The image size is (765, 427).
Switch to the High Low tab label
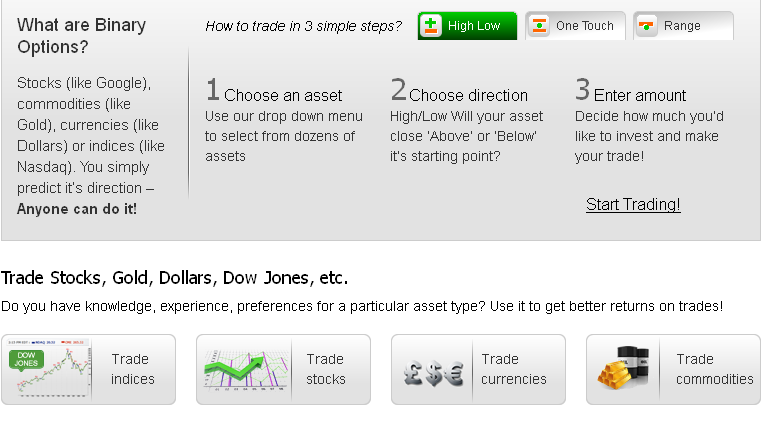point(474,26)
